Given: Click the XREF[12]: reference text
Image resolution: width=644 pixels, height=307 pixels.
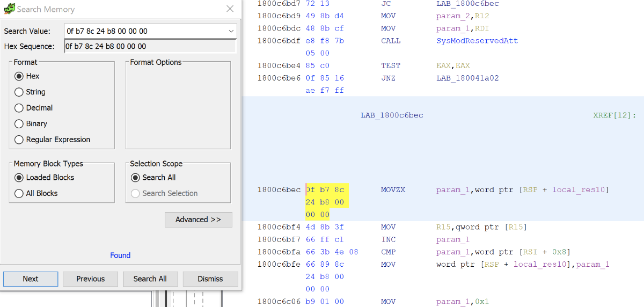Looking at the screenshot, I should 614,115.
